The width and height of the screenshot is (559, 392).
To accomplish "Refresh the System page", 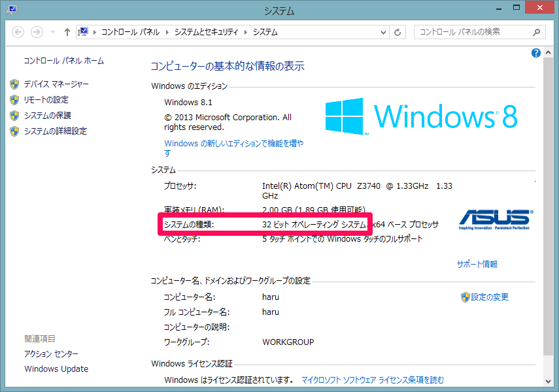I will (x=398, y=33).
